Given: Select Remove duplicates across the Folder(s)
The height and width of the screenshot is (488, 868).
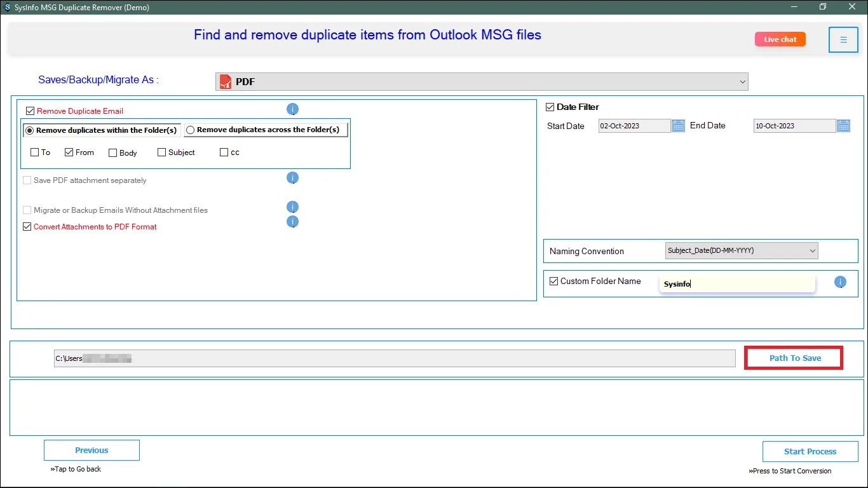Looking at the screenshot, I should (x=190, y=130).
